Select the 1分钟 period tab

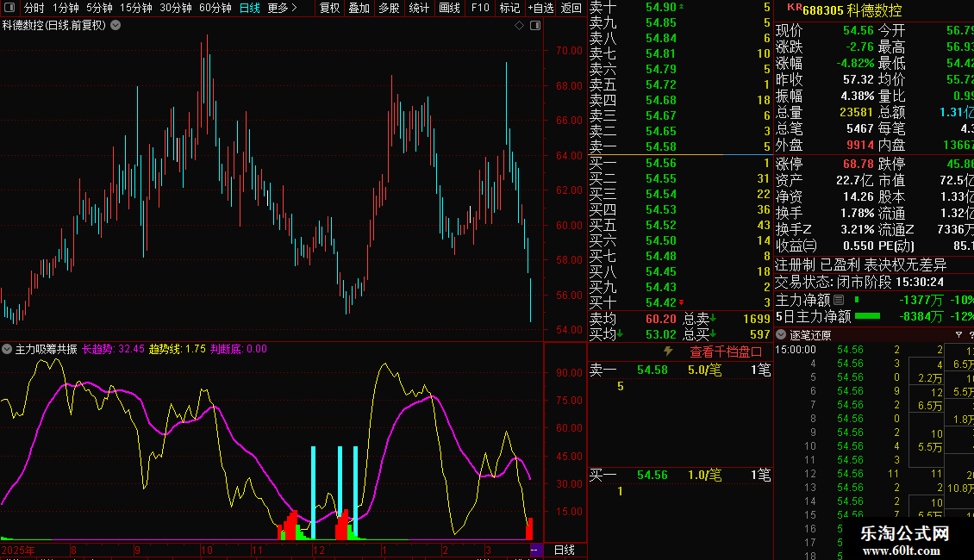(66, 8)
